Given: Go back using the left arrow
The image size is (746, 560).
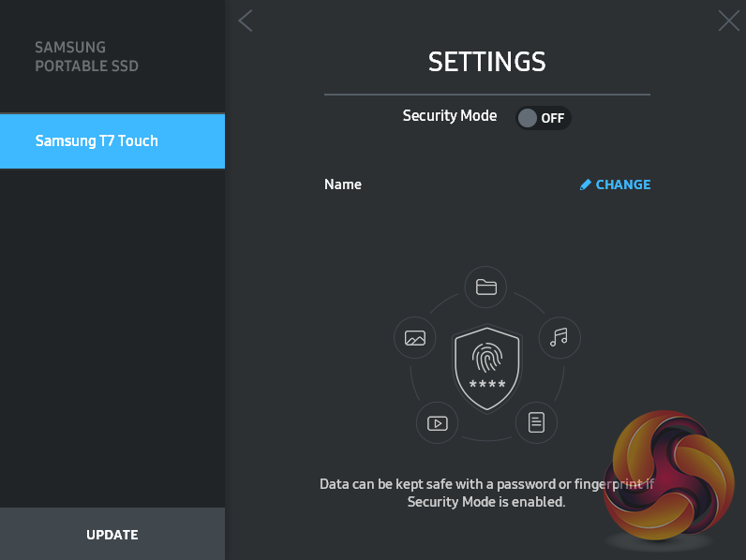Looking at the screenshot, I should click(246, 21).
